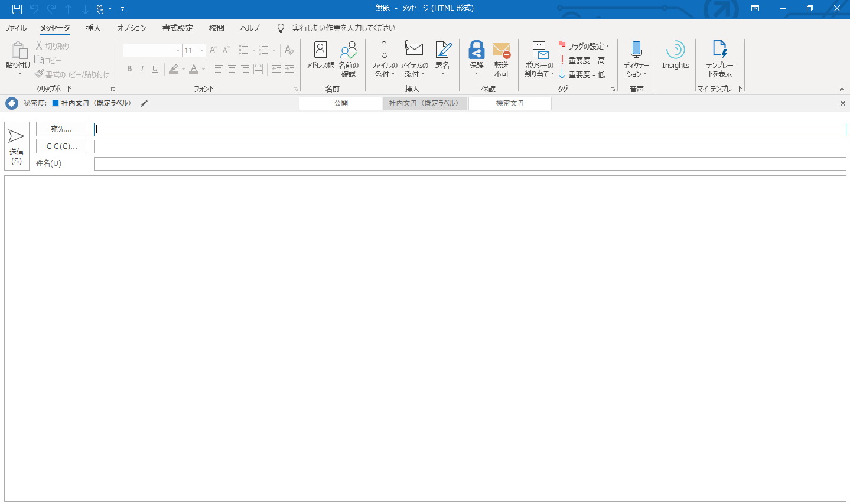
Task: Open the font size dropdown
Action: click(201, 51)
